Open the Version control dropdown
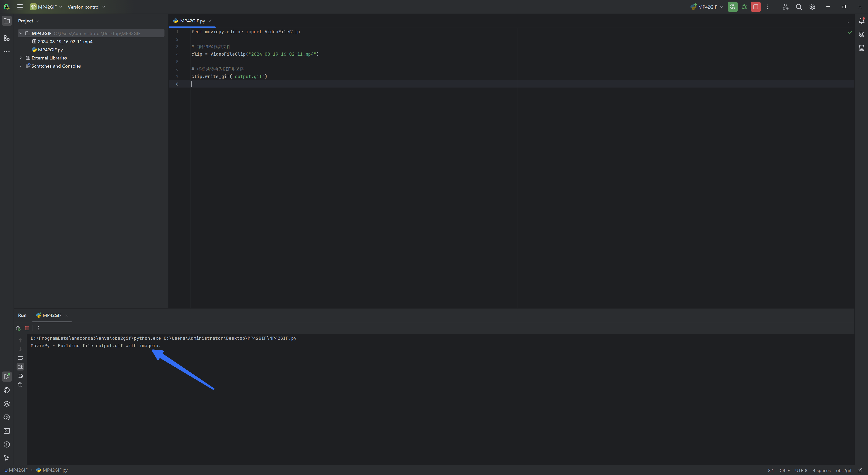The width and height of the screenshot is (868, 475). click(86, 7)
